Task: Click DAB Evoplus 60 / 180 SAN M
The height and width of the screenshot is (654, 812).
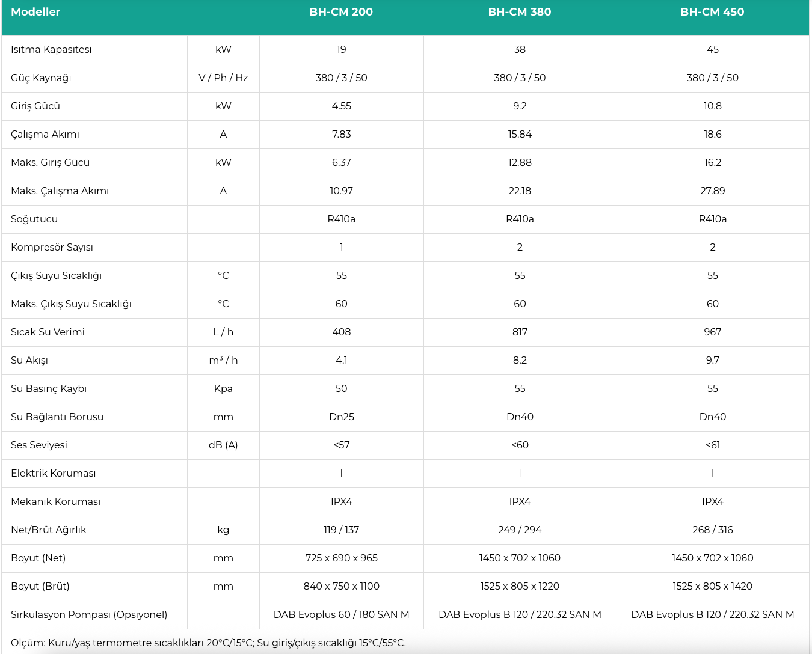Action: coord(341,615)
